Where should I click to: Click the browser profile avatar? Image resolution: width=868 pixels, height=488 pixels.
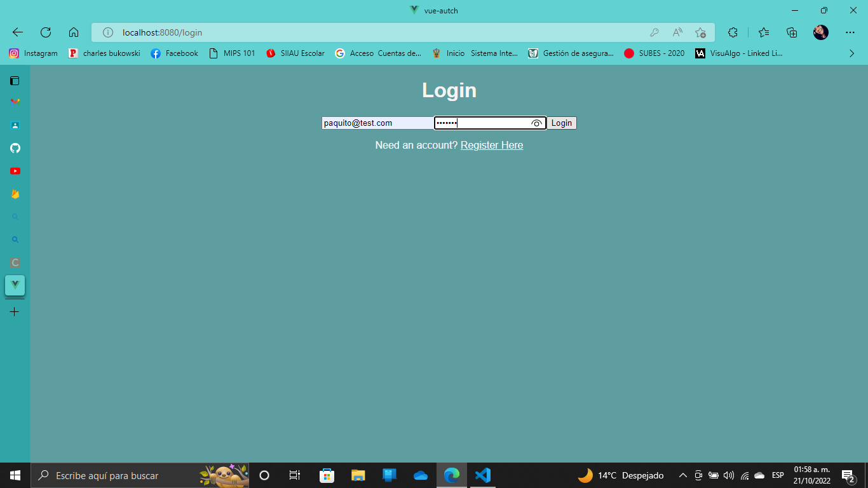[x=820, y=32]
